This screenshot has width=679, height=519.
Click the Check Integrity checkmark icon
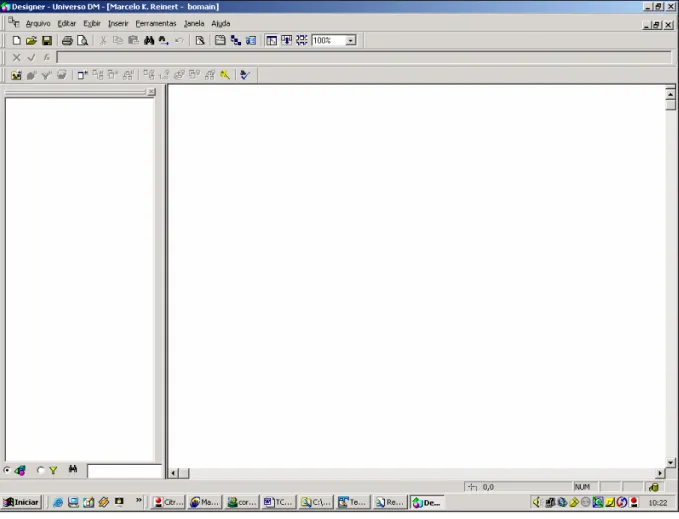[x=245, y=75]
